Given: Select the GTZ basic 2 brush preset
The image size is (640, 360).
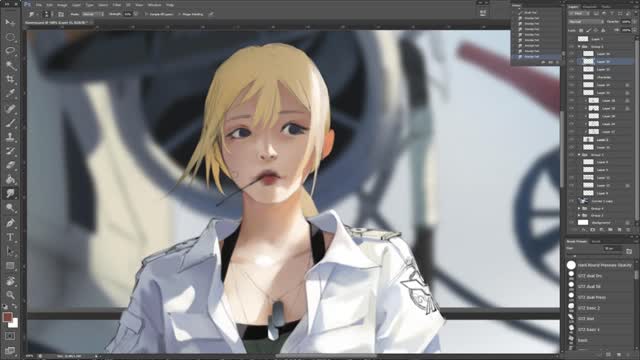Looking at the screenshot, I should (x=600, y=308).
